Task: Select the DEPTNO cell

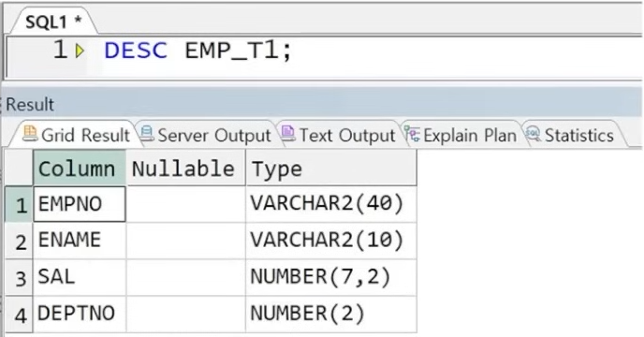Action: coord(80,314)
